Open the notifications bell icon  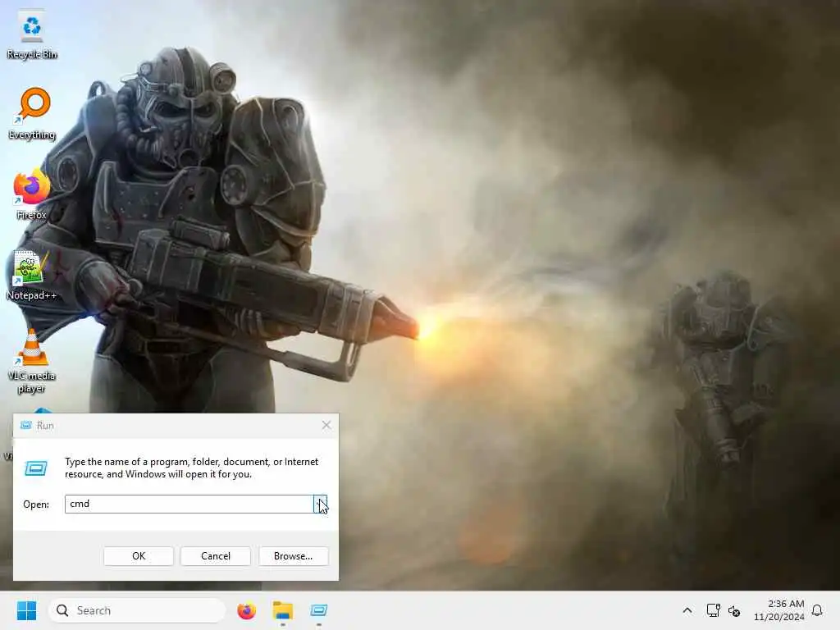coord(818,610)
